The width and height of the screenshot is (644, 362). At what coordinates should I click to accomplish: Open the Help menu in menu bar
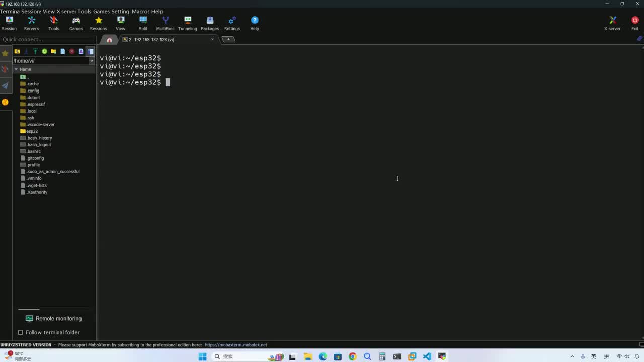click(157, 11)
